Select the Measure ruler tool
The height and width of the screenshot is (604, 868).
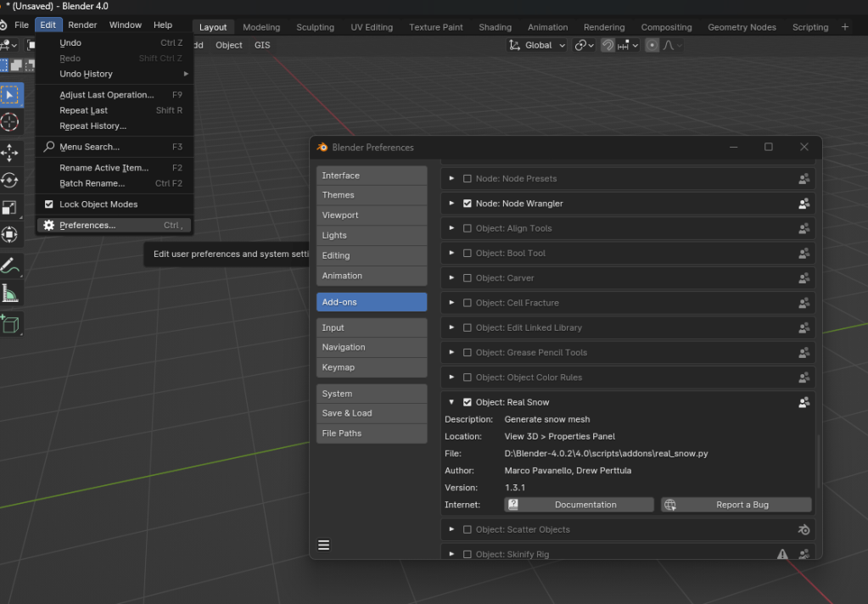pyautogui.click(x=10, y=294)
